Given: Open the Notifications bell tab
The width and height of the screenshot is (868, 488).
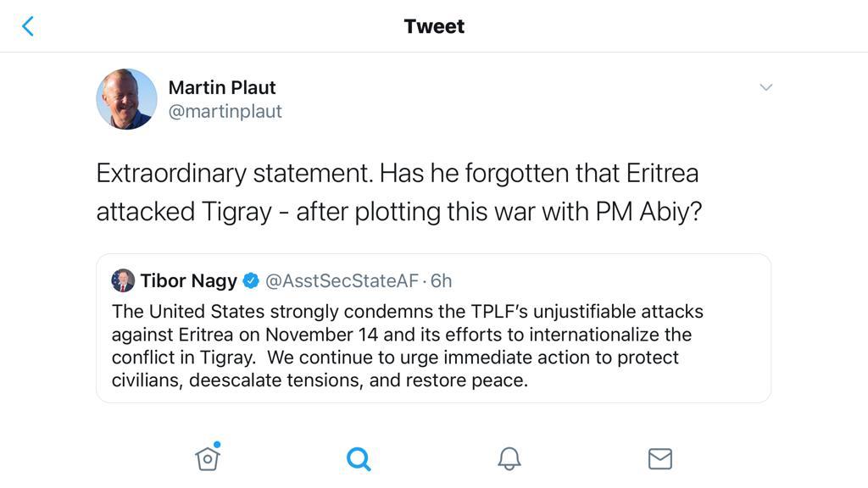Looking at the screenshot, I should pyautogui.click(x=509, y=458).
